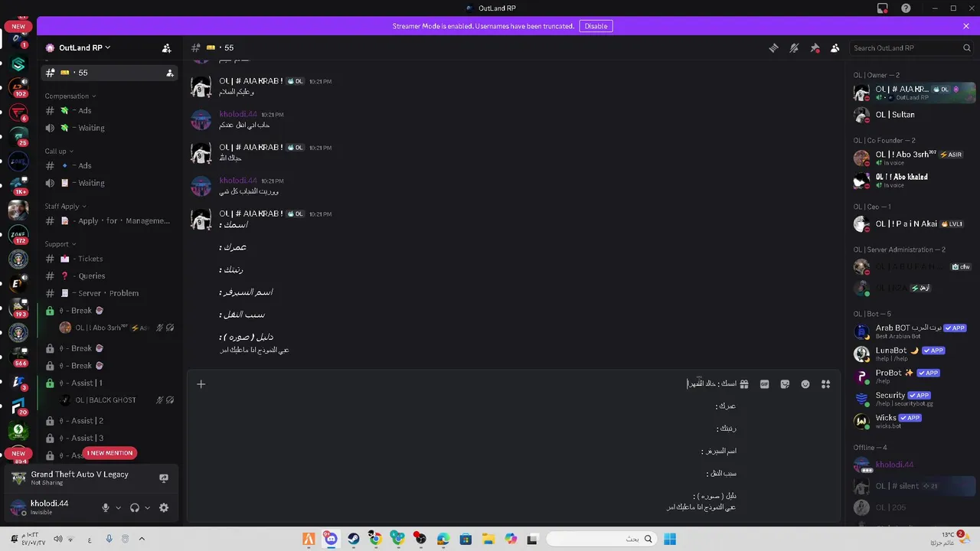Toggle channel notification mute bell

pyautogui.click(x=794, y=47)
